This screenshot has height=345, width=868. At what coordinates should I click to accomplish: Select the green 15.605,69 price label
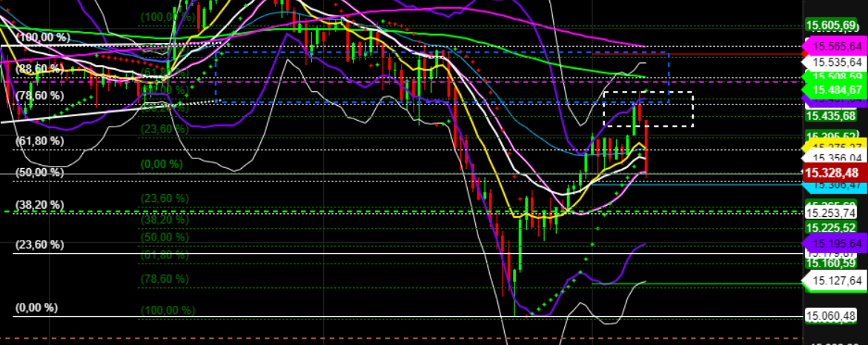(x=831, y=25)
